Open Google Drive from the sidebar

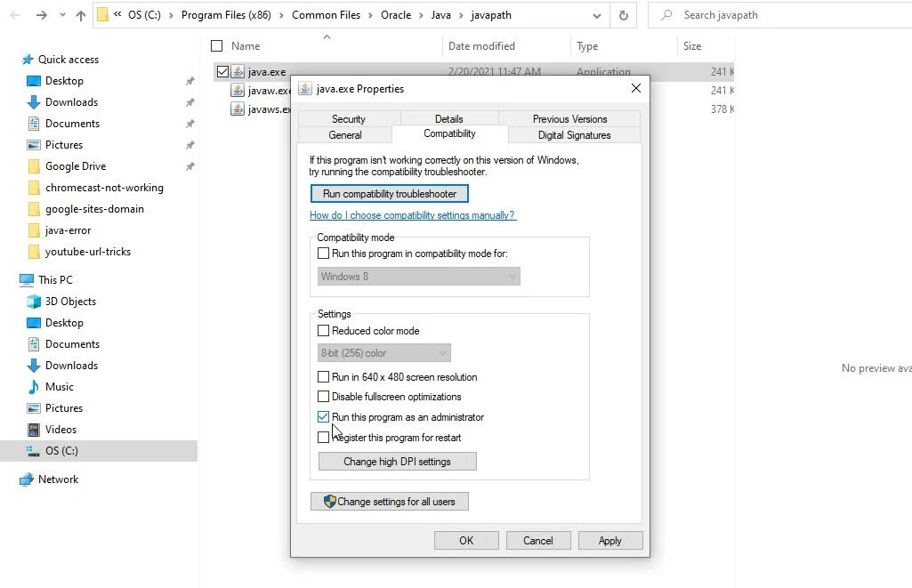(x=77, y=166)
